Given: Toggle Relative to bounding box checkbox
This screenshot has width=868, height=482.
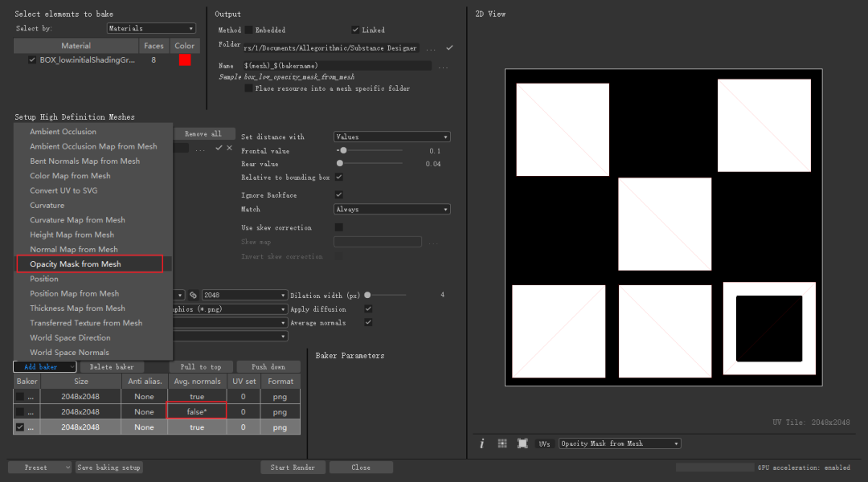Looking at the screenshot, I should [x=339, y=177].
